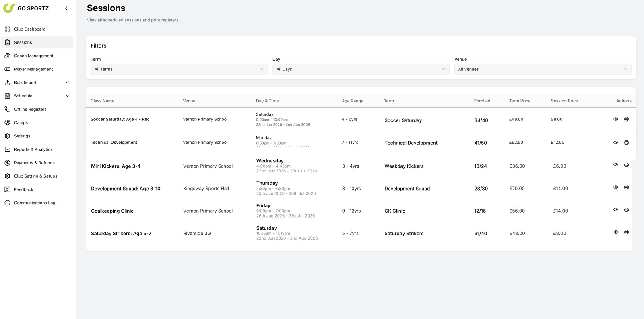Print register for Mini Kickers Age 3-4
Image resolution: width=644 pixels, height=319 pixels.
coord(626,165)
